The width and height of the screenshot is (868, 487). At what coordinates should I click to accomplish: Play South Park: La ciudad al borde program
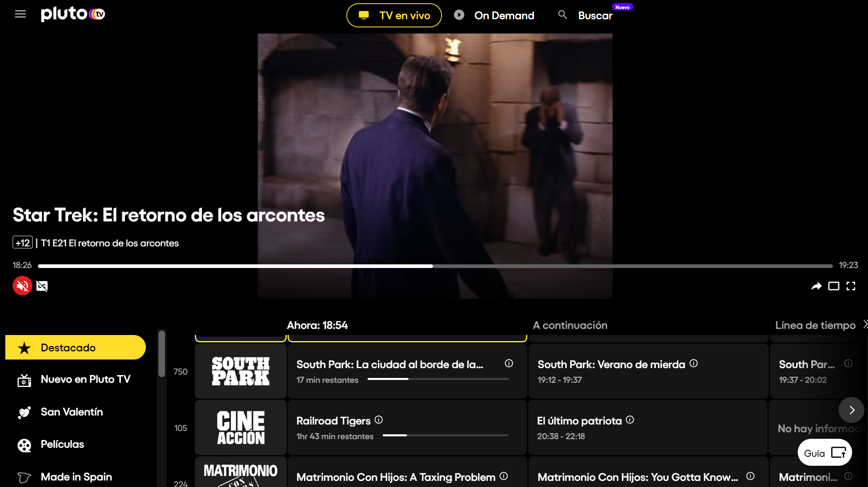coord(407,371)
